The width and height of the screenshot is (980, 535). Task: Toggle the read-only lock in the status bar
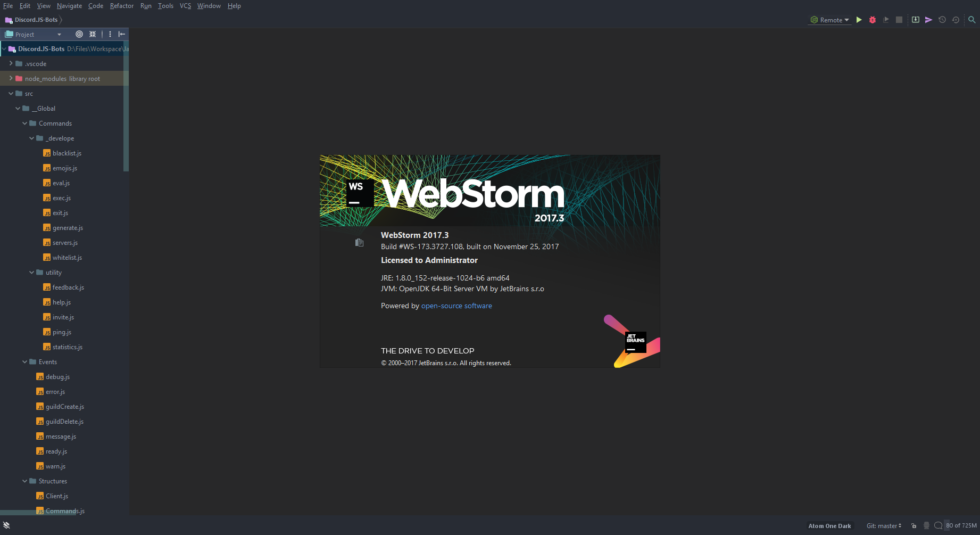(x=913, y=526)
